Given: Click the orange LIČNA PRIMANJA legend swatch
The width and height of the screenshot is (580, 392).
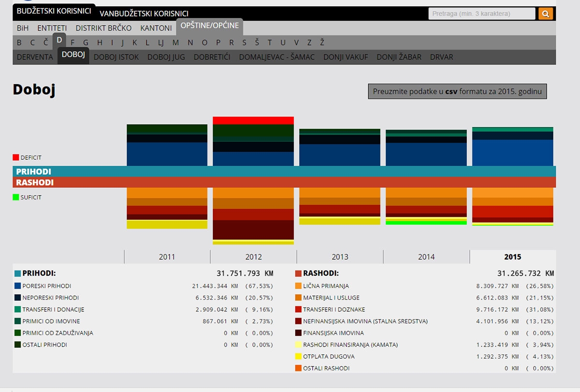Looking at the screenshot, I should (x=298, y=286).
